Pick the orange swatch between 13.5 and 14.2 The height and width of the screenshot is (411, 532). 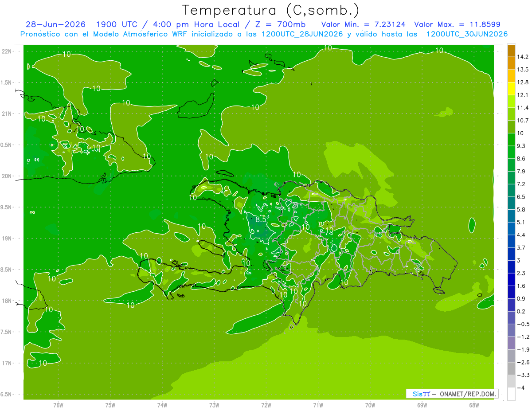point(511,63)
